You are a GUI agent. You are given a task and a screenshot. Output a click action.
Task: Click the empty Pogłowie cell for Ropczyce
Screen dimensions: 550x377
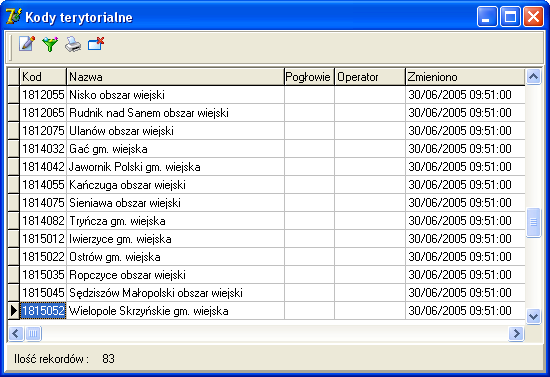(309, 275)
